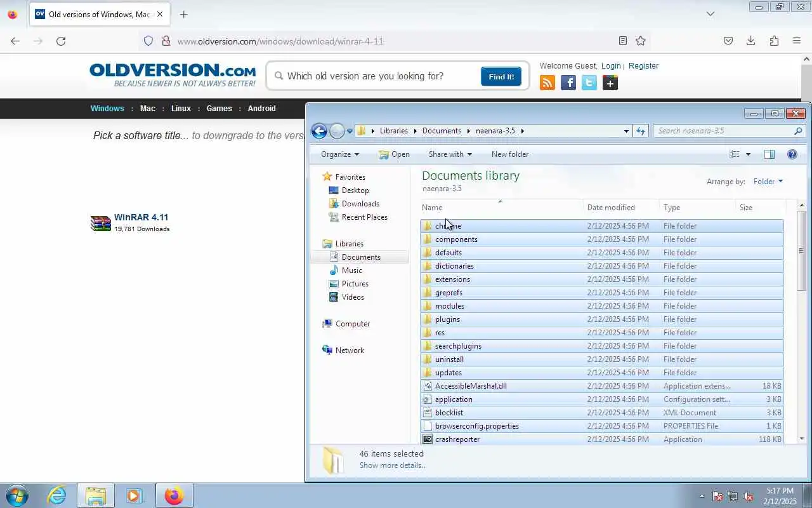Click Firefox list all tabs chevron
Image resolution: width=812 pixels, height=508 pixels.
coord(710,14)
